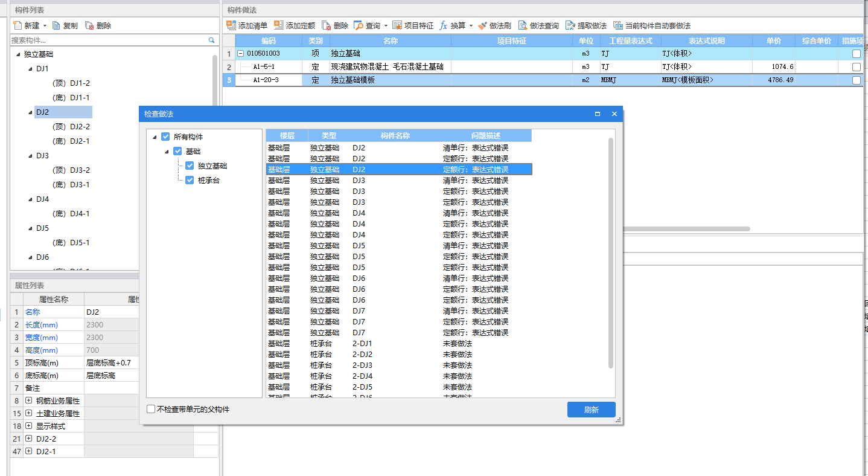The height and width of the screenshot is (476, 868).
Task: Click cell 现浇建筑物混凝土 毛石混凝土基础
Action: click(x=390, y=67)
